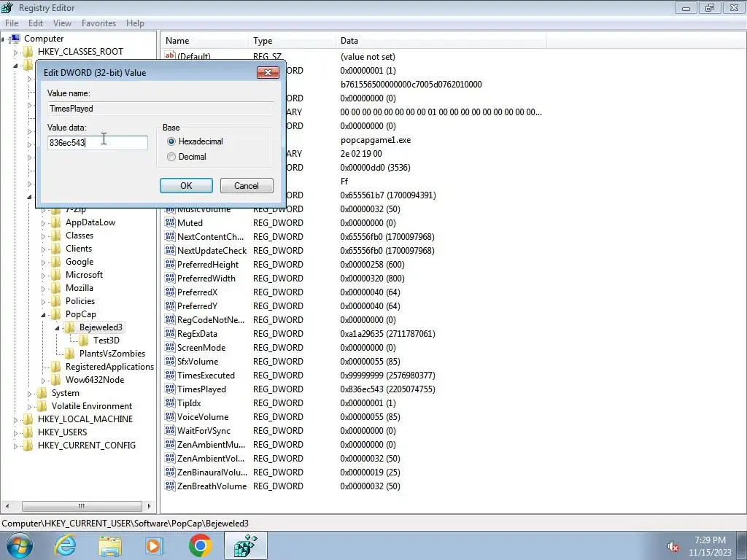
Task: Open the Windows Start menu
Action: click(20, 545)
